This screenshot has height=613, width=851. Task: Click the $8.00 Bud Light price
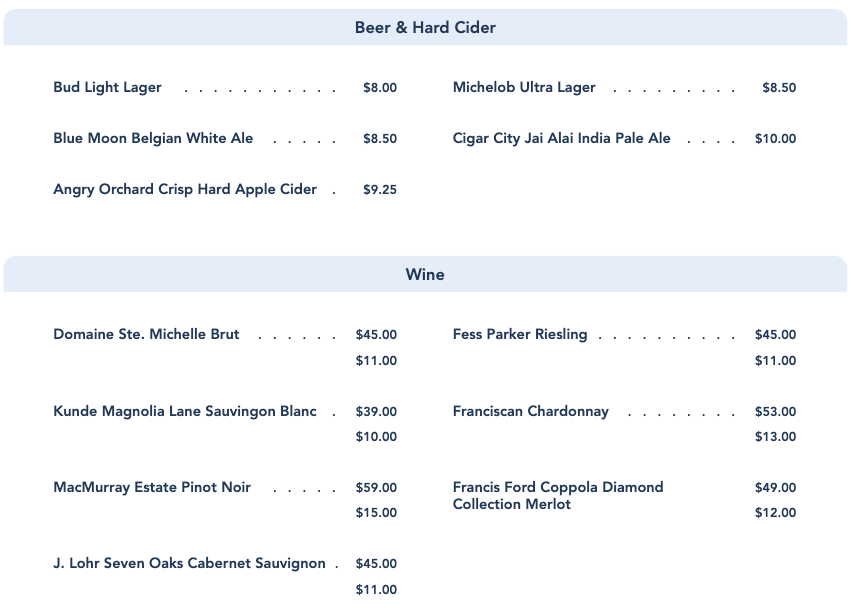pos(380,88)
